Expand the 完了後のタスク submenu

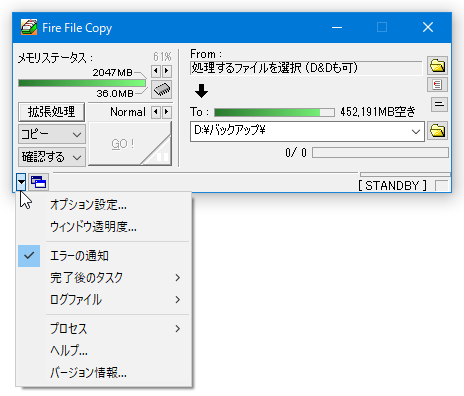tap(104, 277)
